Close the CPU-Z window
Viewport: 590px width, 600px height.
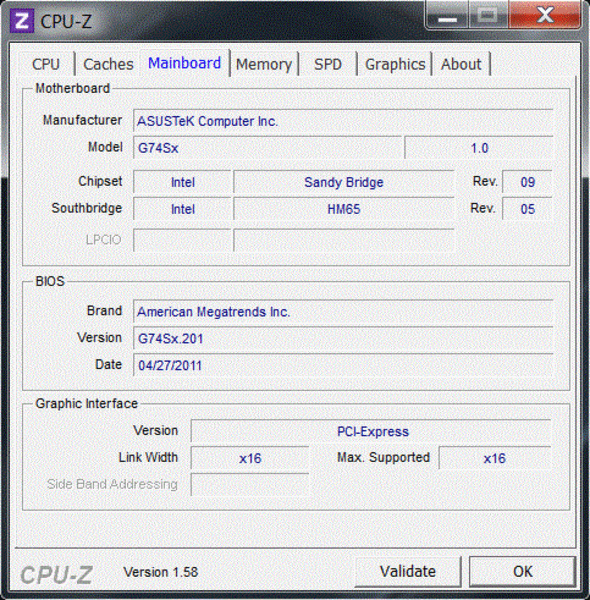(545, 15)
